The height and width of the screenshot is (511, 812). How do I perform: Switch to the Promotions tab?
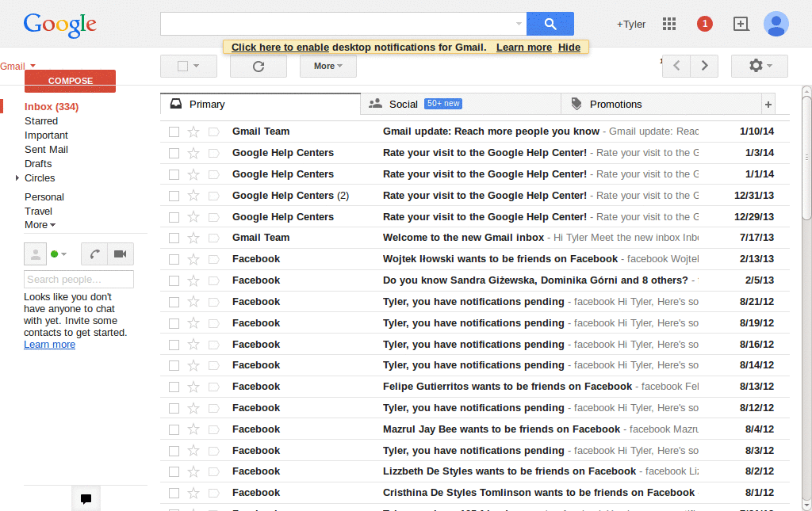(x=618, y=104)
